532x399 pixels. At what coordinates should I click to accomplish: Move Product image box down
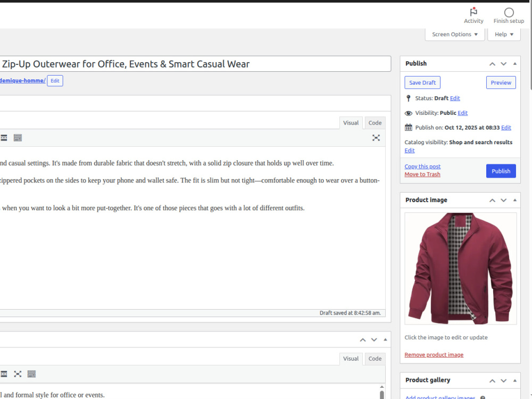point(503,200)
